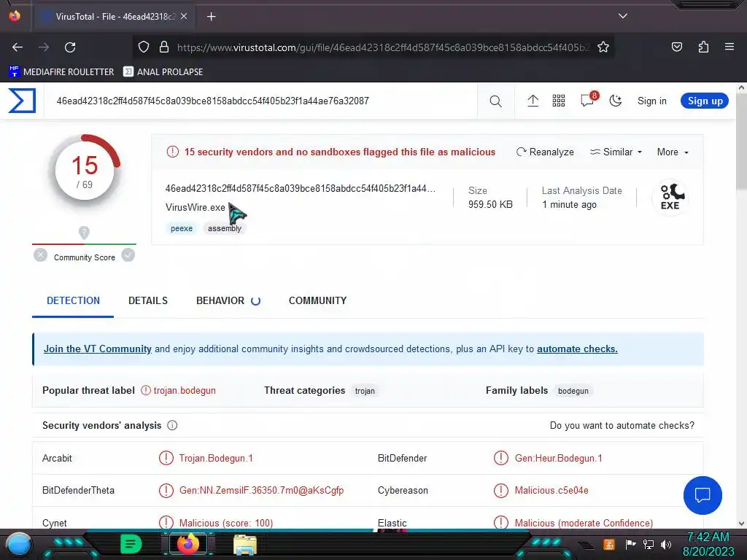Click the bodegun family label tag
Screen dimensions: 747x560
click(x=573, y=391)
